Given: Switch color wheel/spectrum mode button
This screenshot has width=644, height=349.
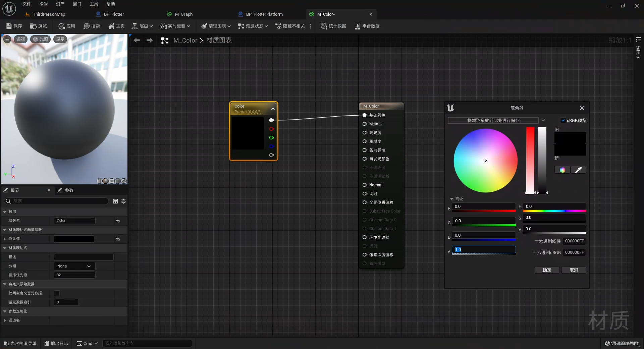Looking at the screenshot, I should (562, 170).
